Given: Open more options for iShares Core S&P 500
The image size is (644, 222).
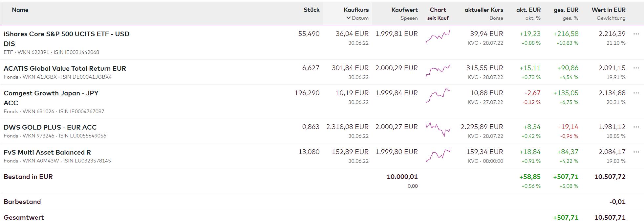Looking at the screenshot, I should click(636, 34).
